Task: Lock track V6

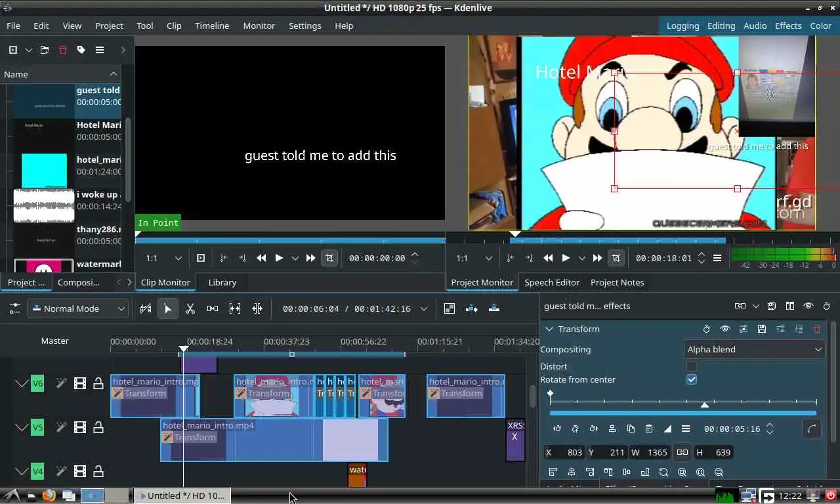Action: pos(98,383)
